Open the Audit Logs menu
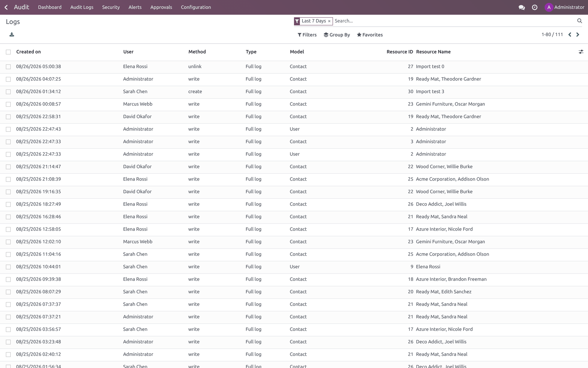This screenshot has height=368, width=588. pos(82,7)
